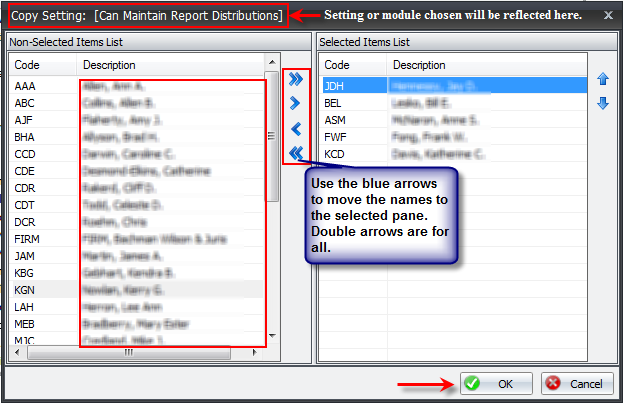Move selected item down with blue arrow
623x403 pixels.
click(602, 104)
